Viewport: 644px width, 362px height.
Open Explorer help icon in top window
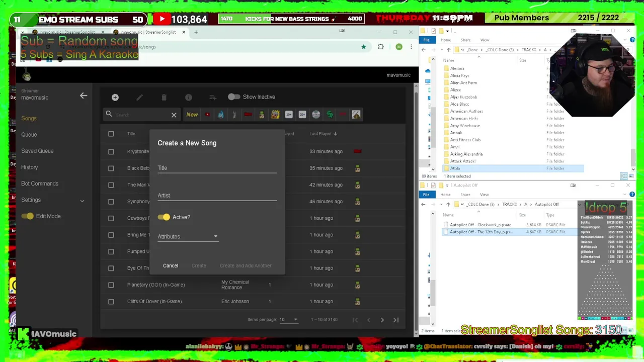coord(632,40)
